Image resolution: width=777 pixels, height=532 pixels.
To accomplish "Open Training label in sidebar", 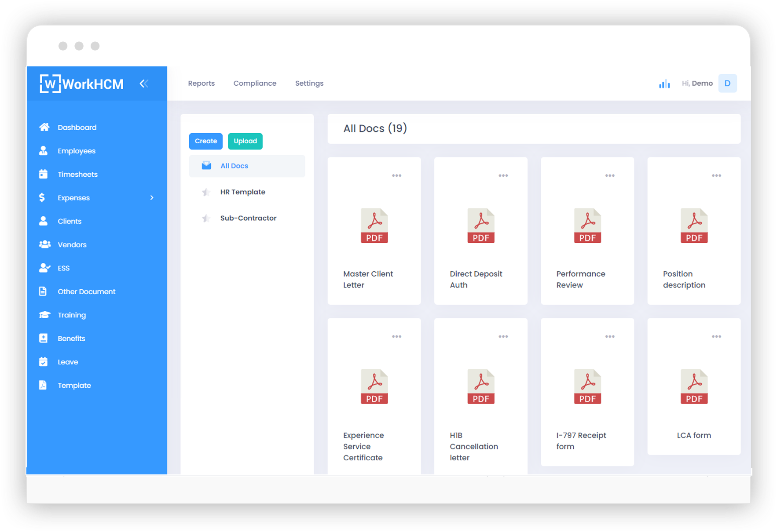I will point(72,315).
